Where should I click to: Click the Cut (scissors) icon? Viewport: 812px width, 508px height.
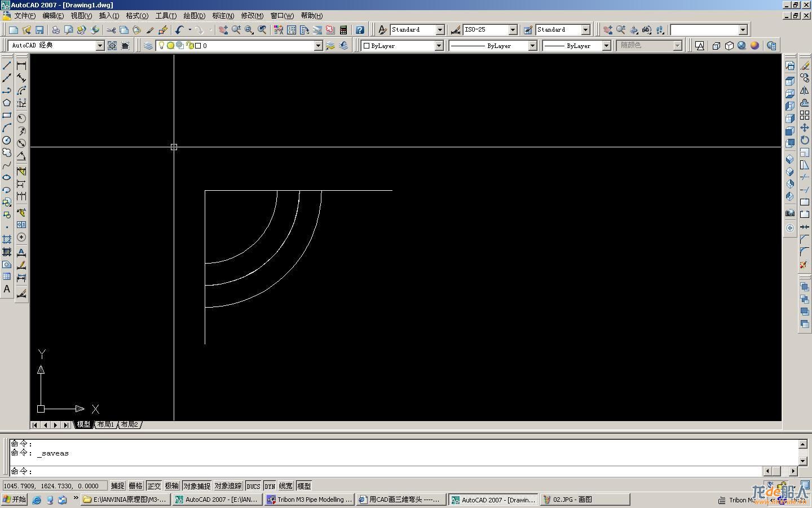[111, 30]
